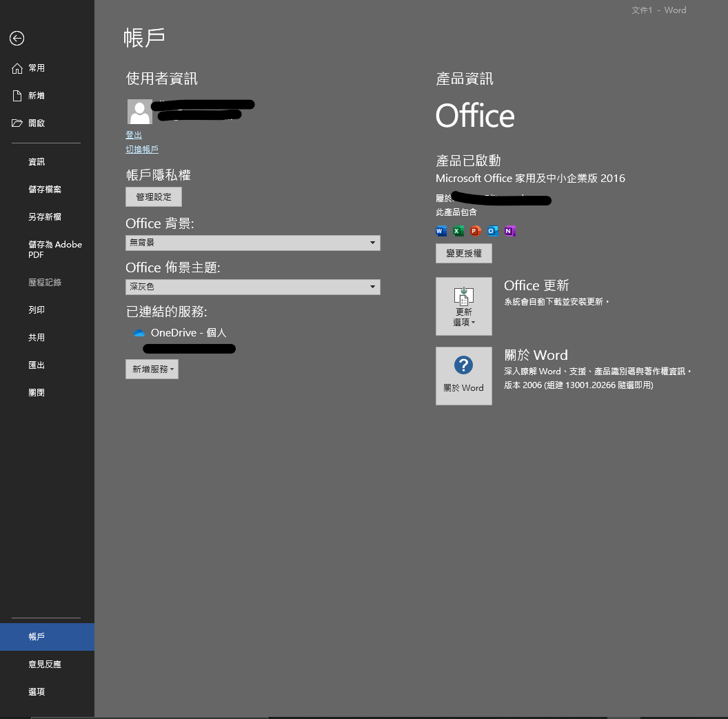Click the 版本 2006 version text
The width and height of the screenshot is (728, 719).
pos(578,385)
